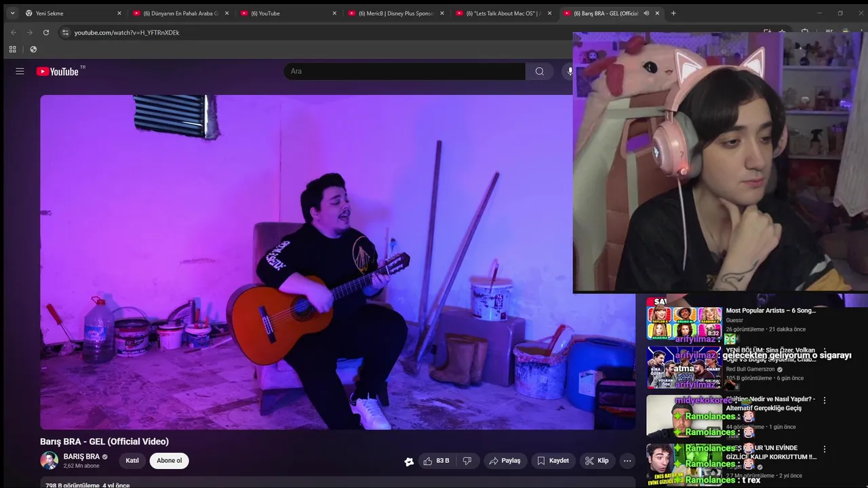Close the 'Yeni Sekme' tab
Screen dimensions: 868x488
119,13
